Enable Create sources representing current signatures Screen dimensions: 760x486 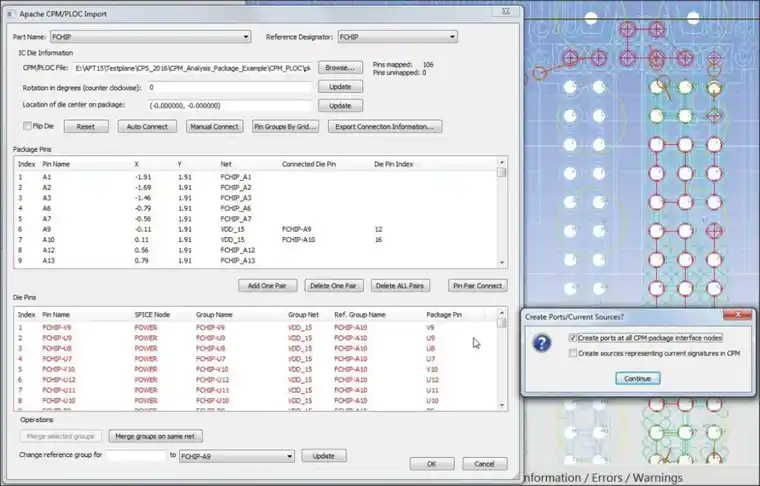573,353
